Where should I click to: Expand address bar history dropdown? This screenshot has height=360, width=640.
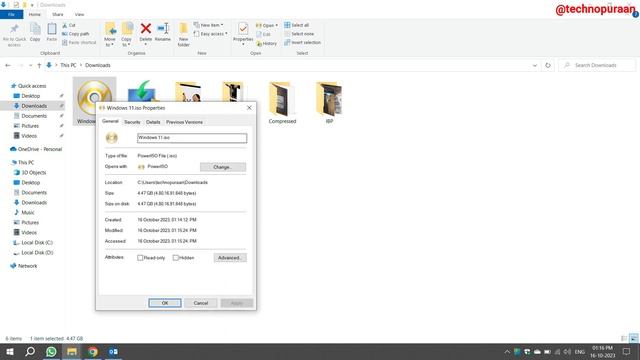(535, 65)
